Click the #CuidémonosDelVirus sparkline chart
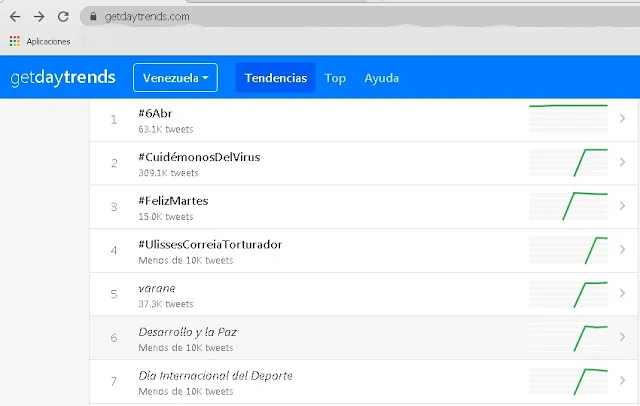Viewport: 640px width, 406px height. click(568, 162)
